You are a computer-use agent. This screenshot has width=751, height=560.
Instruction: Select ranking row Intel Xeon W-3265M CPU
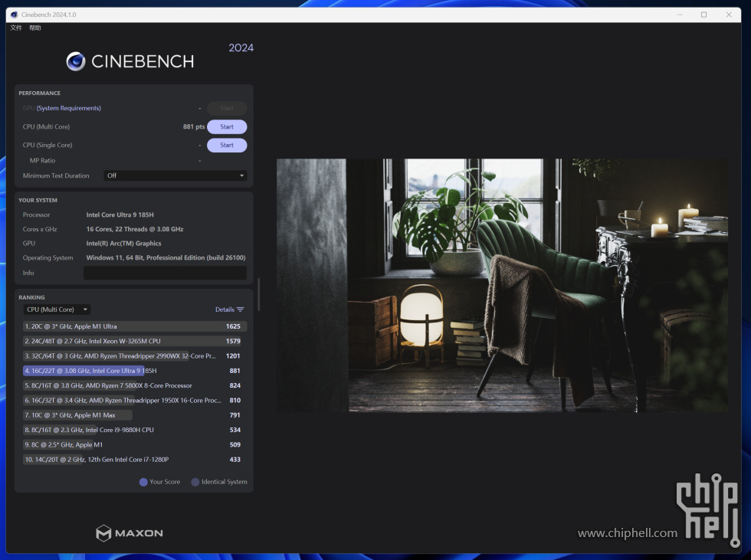[x=135, y=341]
